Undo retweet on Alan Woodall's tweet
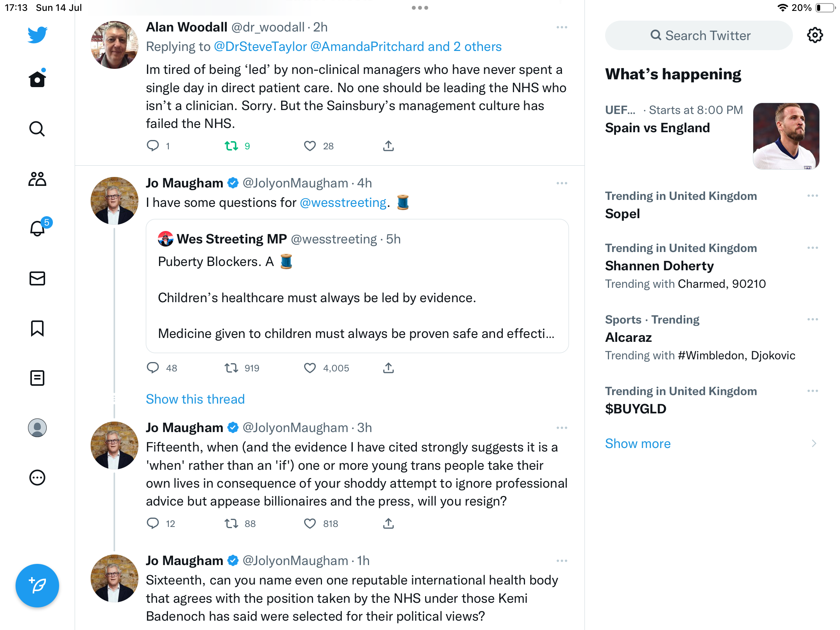This screenshot has width=840, height=630. tap(232, 146)
